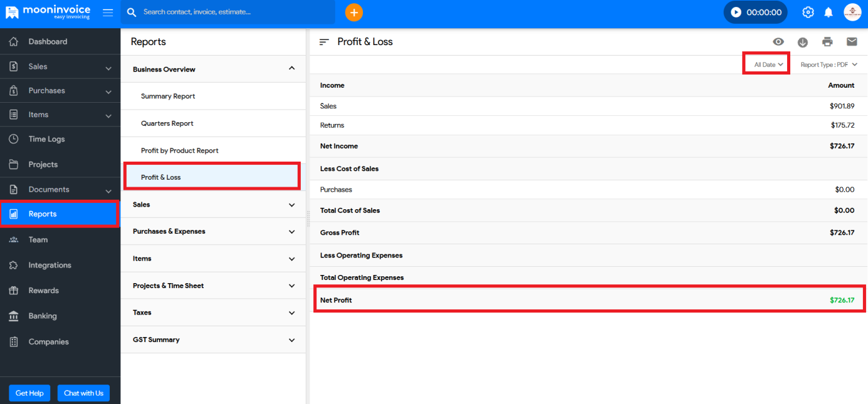Open Rewards in sidebar
The image size is (868, 404).
point(60,291)
